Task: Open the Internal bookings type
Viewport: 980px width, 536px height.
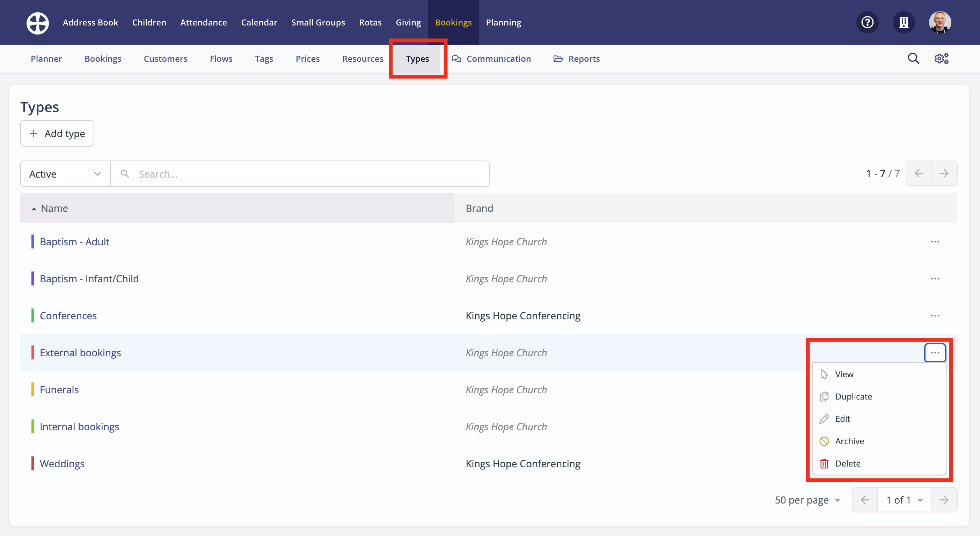Action: click(79, 427)
